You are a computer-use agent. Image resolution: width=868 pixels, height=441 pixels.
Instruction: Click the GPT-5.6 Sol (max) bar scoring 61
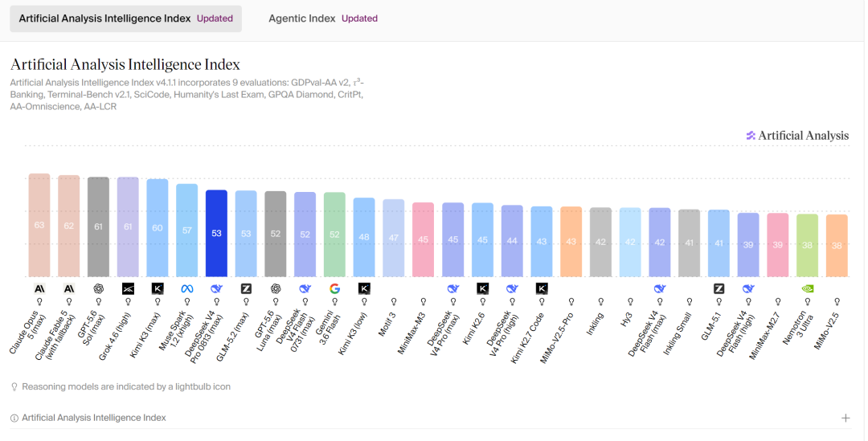click(x=99, y=227)
